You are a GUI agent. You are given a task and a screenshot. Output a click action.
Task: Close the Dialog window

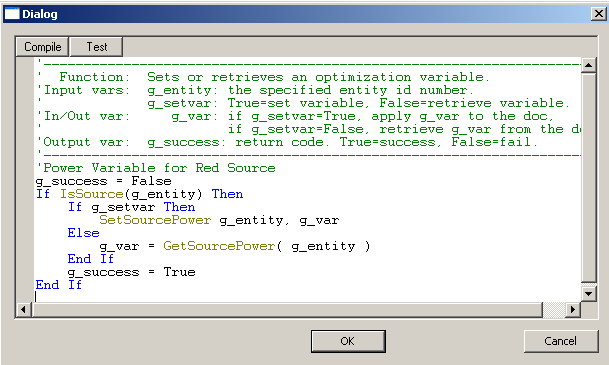pyautogui.click(x=599, y=14)
